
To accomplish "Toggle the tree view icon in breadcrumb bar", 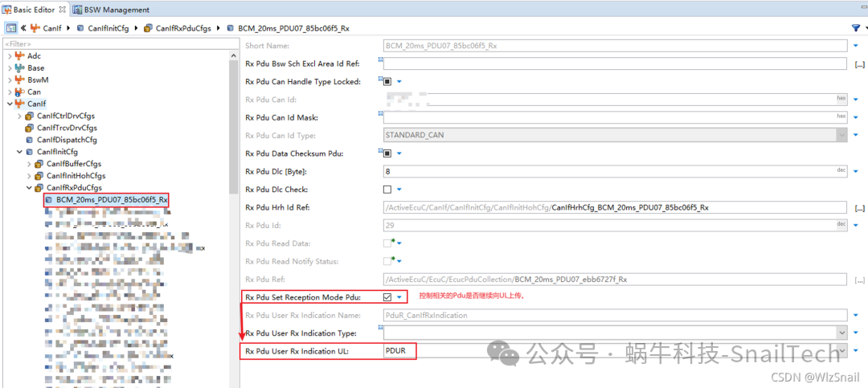I will tap(11, 27).
